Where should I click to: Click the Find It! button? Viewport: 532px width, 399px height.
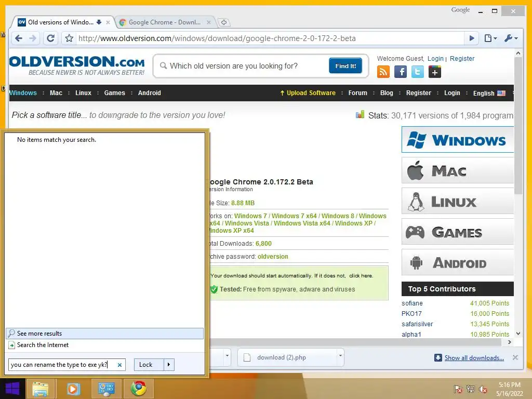pyautogui.click(x=345, y=66)
